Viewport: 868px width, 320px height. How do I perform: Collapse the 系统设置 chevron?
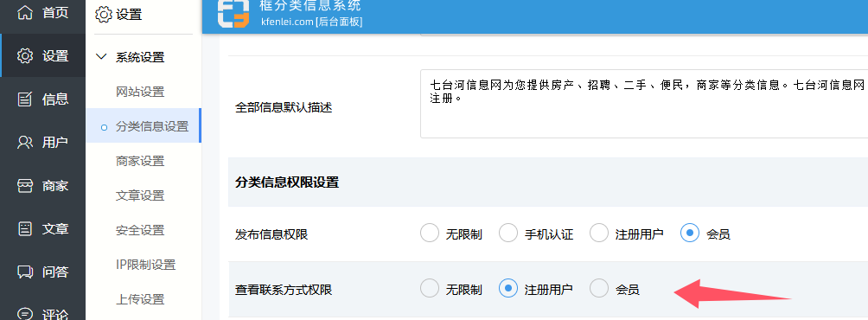(x=101, y=56)
